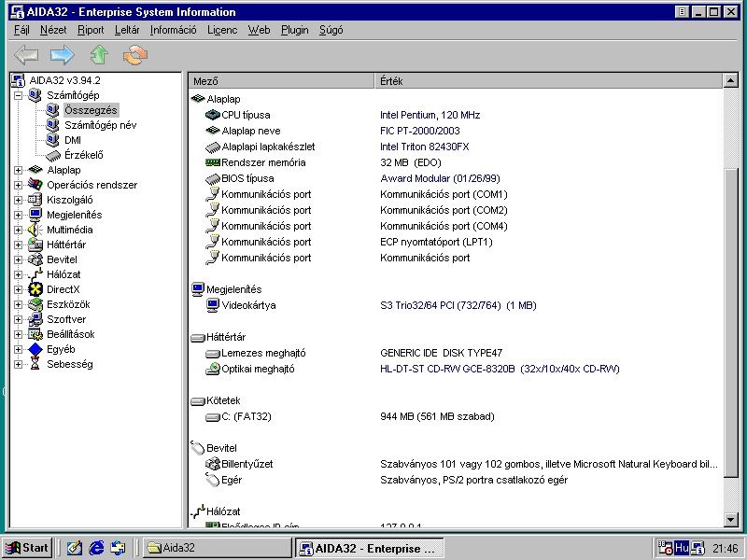This screenshot has height=560, width=747.
Task: Open the Nézet menu
Action: [53, 30]
